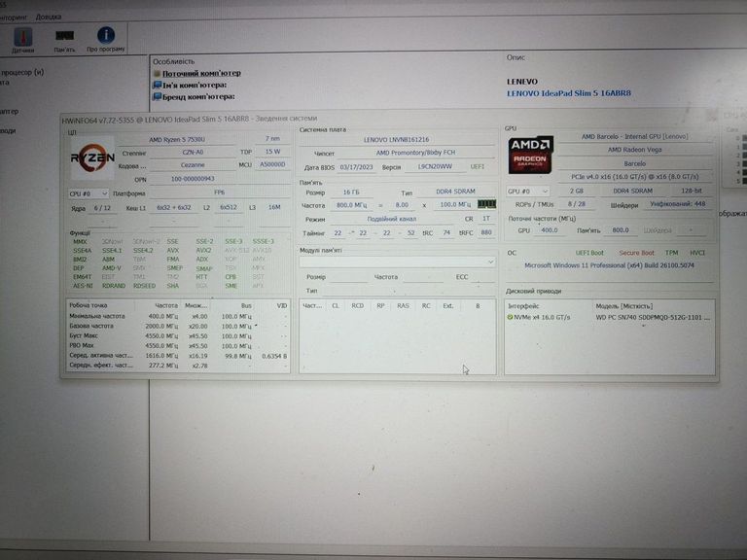Click the Робоча точка column header
This screenshot has height=560, width=747.
point(89,305)
